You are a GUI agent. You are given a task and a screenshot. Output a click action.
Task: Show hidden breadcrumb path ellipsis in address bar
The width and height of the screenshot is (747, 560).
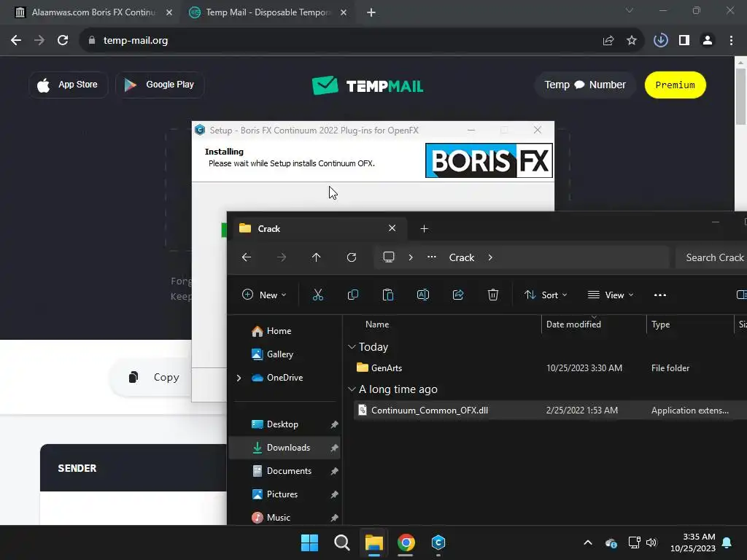[x=432, y=257]
